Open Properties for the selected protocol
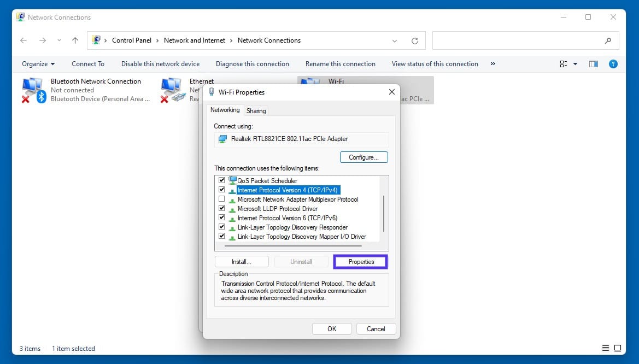The width and height of the screenshot is (639, 364). pyautogui.click(x=361, y=262)
